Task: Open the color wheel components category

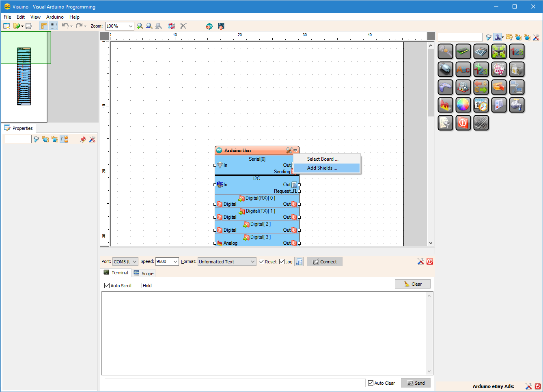Action: [x=463, y=105]
